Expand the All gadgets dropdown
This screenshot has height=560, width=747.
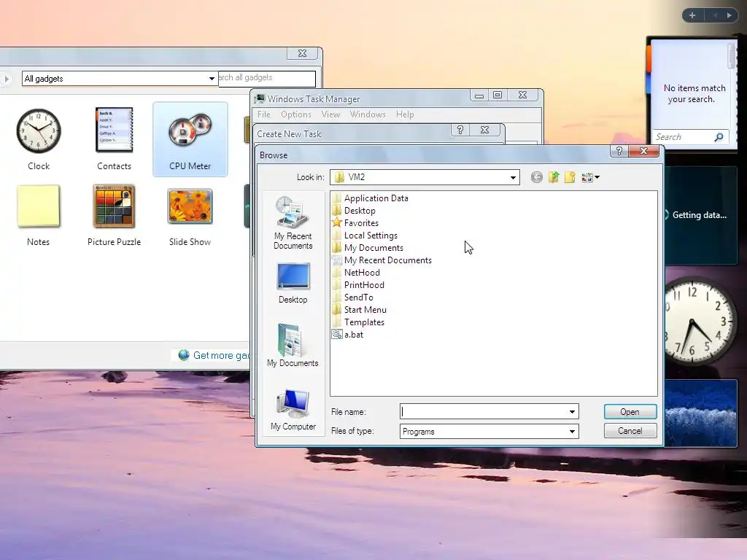tap(212, 79)
